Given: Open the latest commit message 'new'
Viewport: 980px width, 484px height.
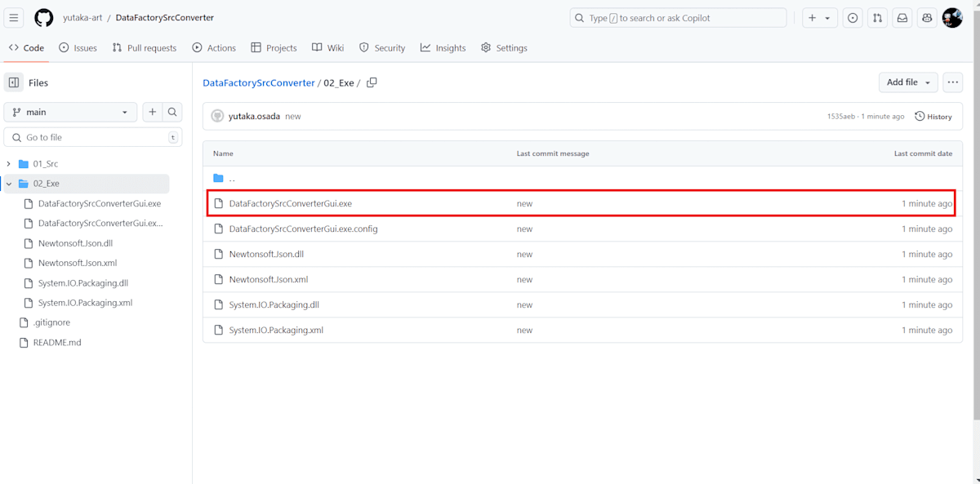Looking at the screenshot, I should tap(293, 116).
